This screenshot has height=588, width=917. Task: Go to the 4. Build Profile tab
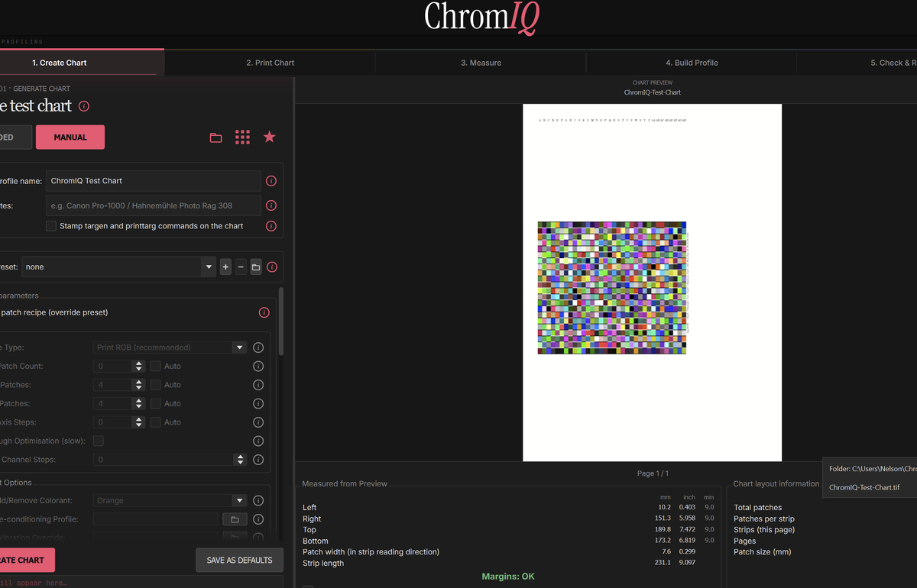coord(692,63)
